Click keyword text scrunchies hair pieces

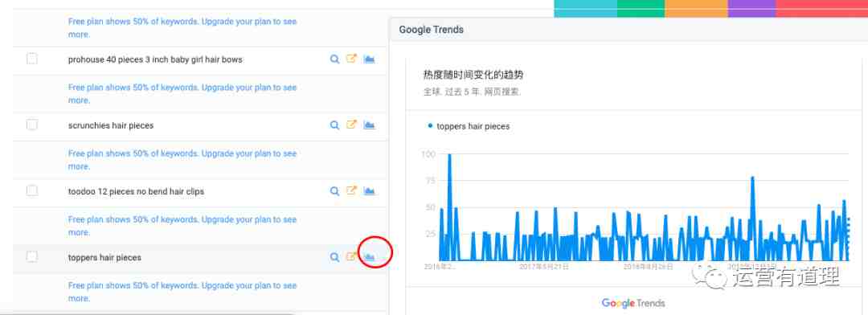111,125
